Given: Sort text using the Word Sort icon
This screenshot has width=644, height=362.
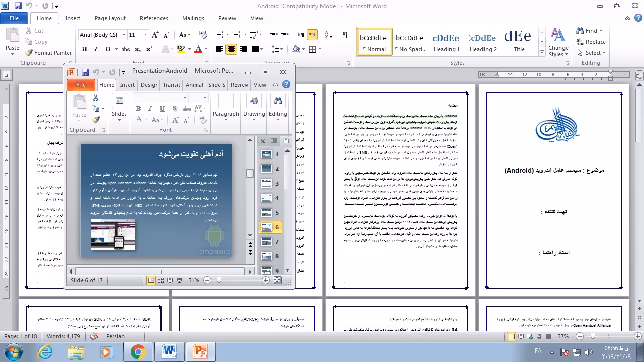Looking at the screenshot, I should click(328, 35).
